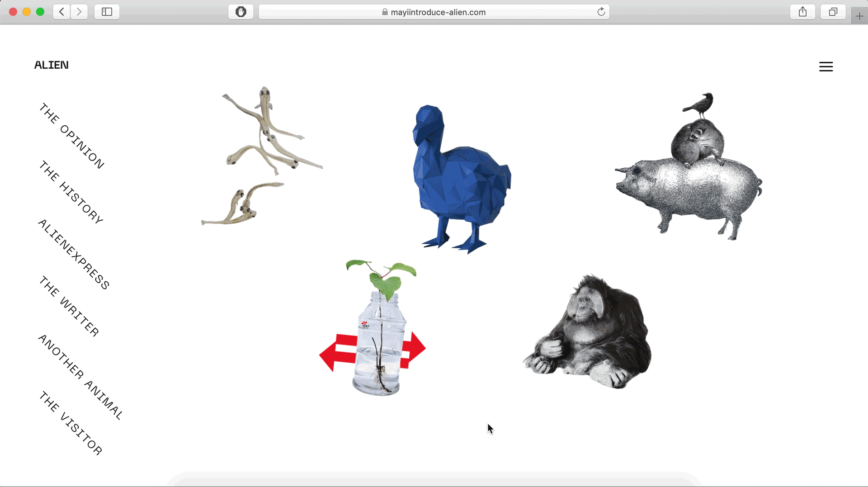Open the Share button in the toolbar

(802, 12)
